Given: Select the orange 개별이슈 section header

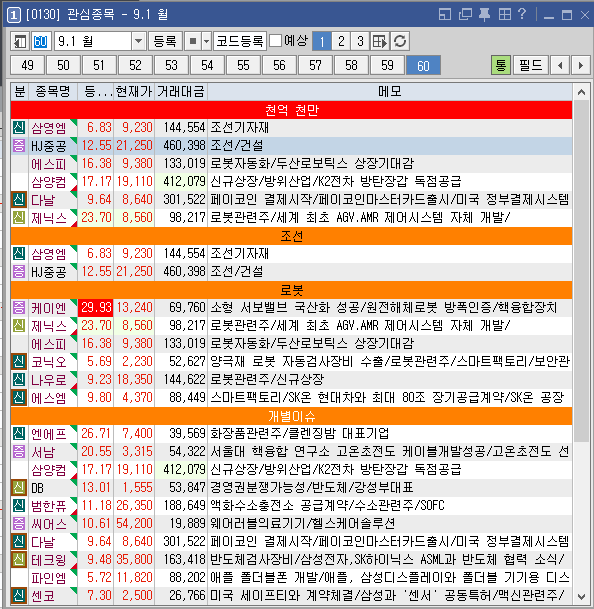Looking at the screenshot, I should [x=291, y=416].
